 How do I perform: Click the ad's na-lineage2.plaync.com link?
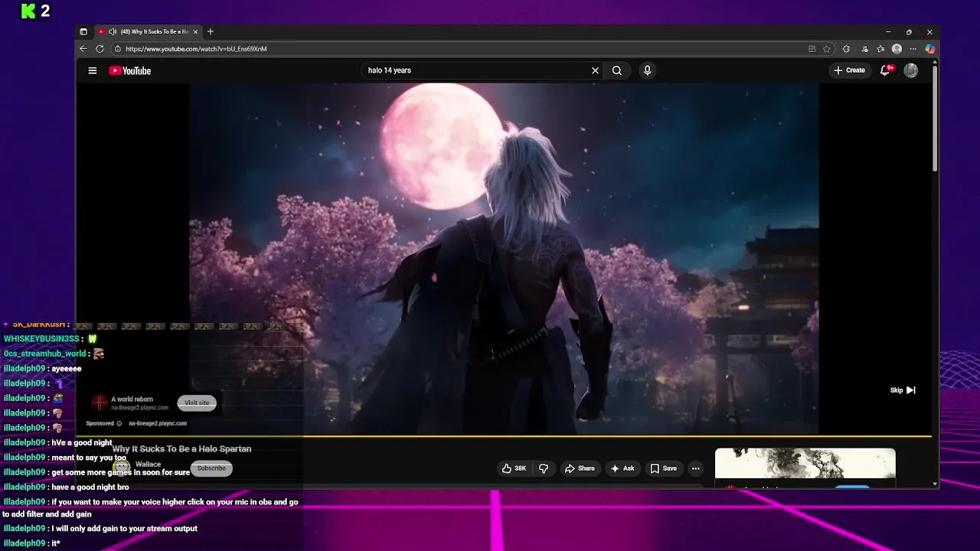[158, 423]
